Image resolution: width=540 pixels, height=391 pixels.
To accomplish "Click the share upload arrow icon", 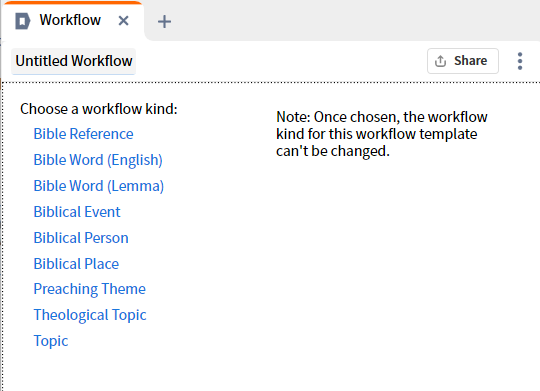I will (440, 61).
